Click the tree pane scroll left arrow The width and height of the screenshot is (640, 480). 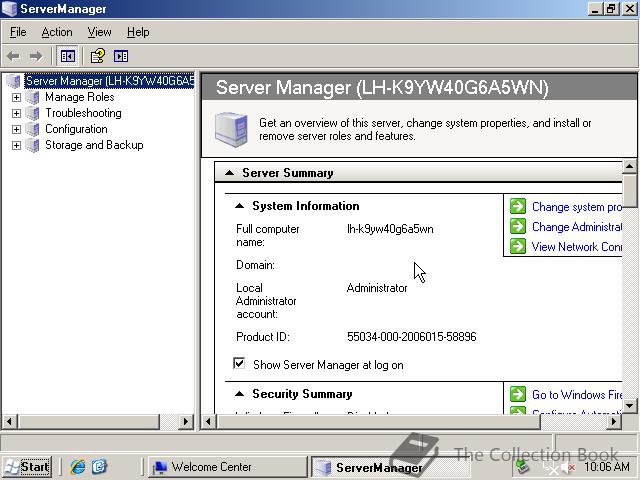[10, 422]
